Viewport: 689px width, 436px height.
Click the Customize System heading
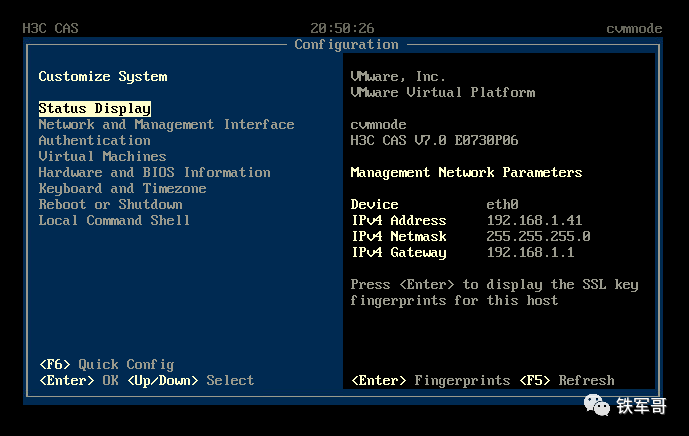coord(103,76)
